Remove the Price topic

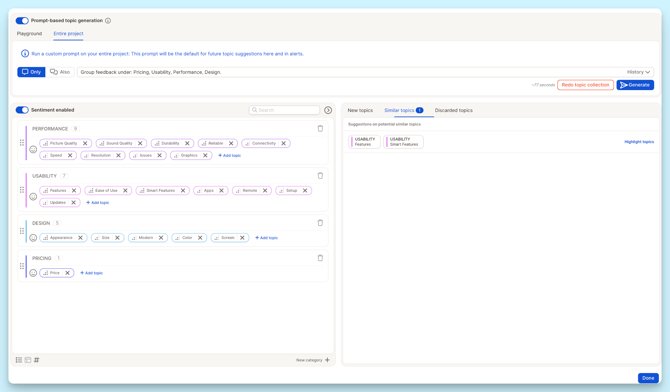pos(68,273)
